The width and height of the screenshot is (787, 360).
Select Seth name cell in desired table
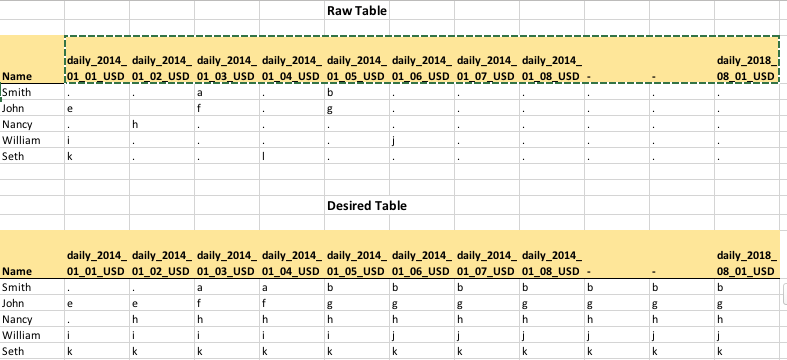[x=32, y=351]
